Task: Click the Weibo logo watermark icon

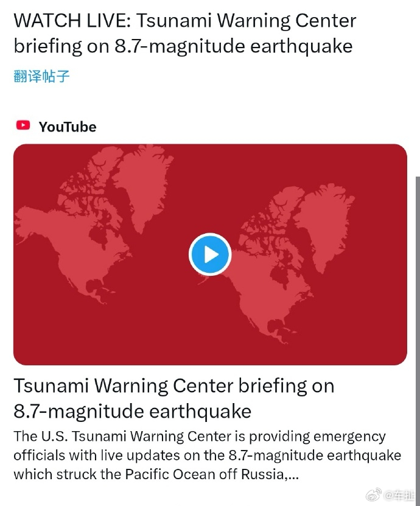Action: coord(374,494)
